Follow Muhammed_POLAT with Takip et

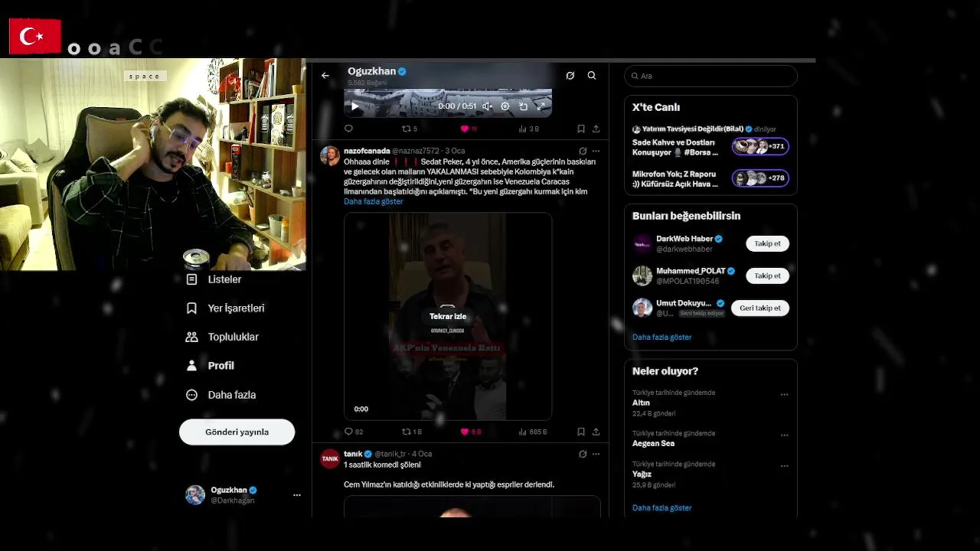point(767,275)
